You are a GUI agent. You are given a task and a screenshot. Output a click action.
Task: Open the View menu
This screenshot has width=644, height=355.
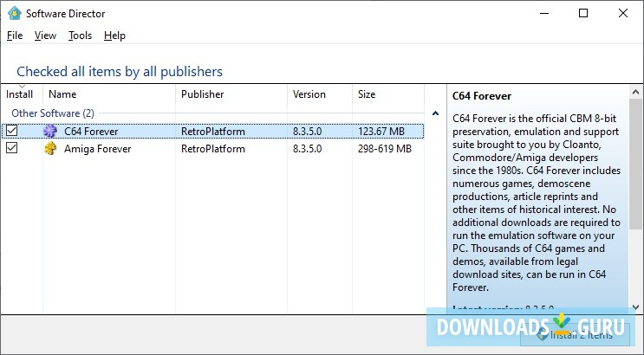45,35
